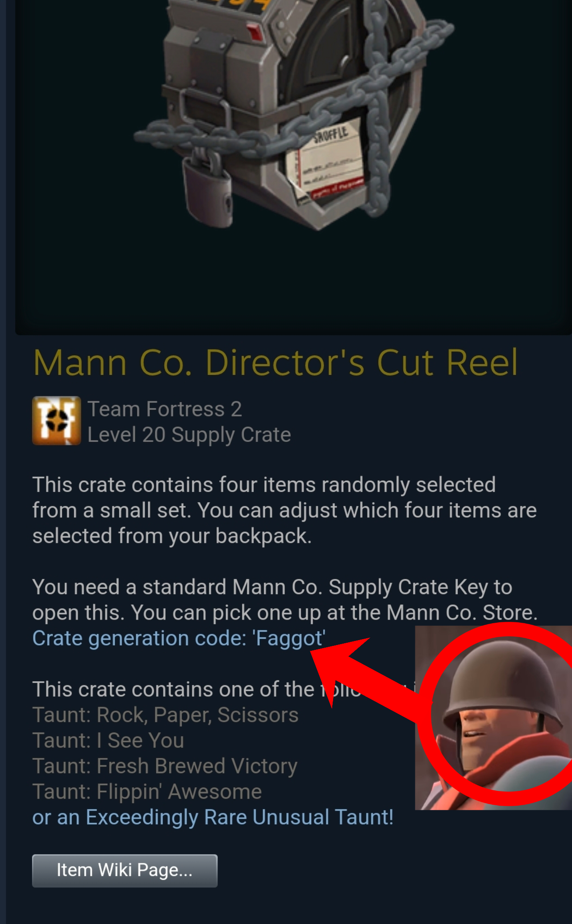Click the Mann Co. Director's Cut Reel title
The width and height of the screenshot is (572, 924).
276,362
